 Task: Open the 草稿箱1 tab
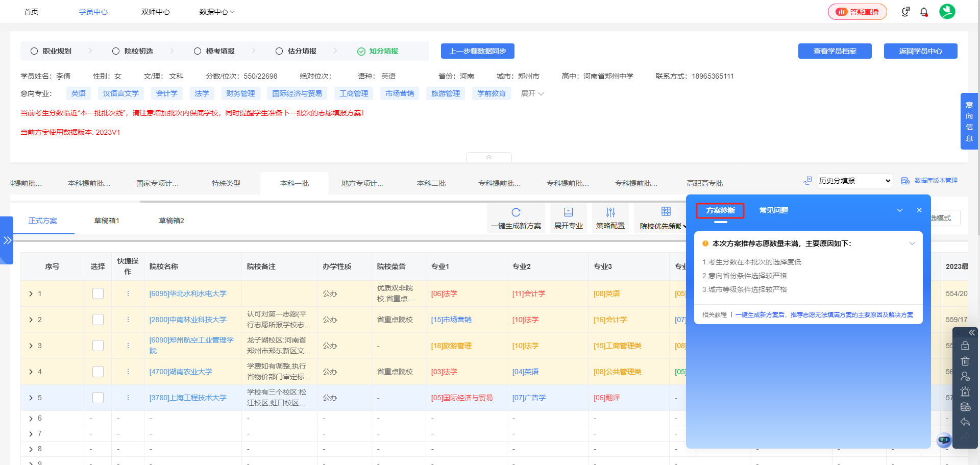107,221
